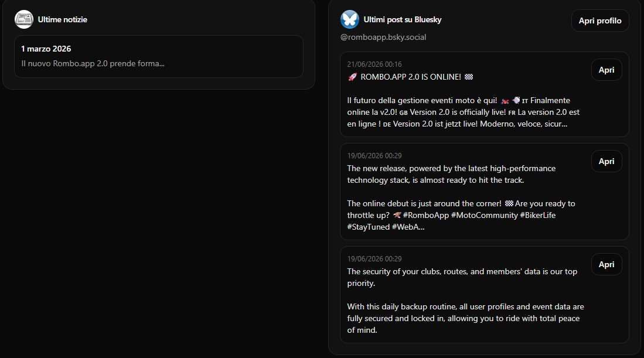
Task: Click the 'Ultimi post su Bluesky' heading
Action: 403,19
